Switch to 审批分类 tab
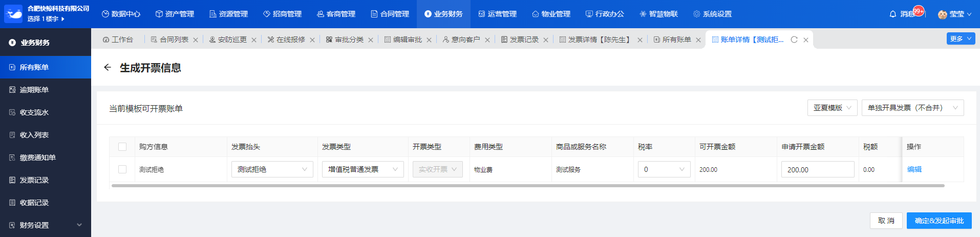Image resolution: width=980 pixels, height=237 pixels. [345, 39]
